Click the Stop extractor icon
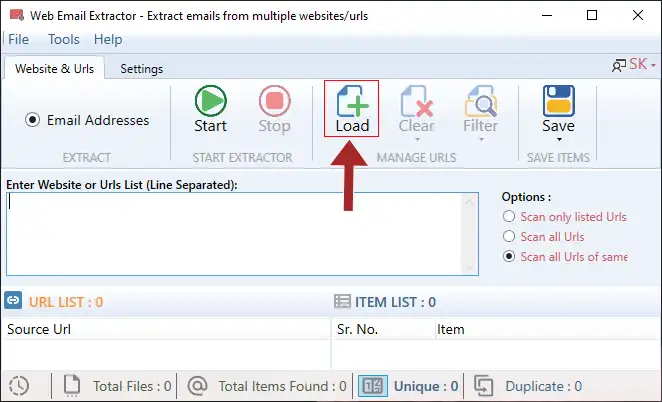This screenshot has width=662, height=402. point(274,101)
